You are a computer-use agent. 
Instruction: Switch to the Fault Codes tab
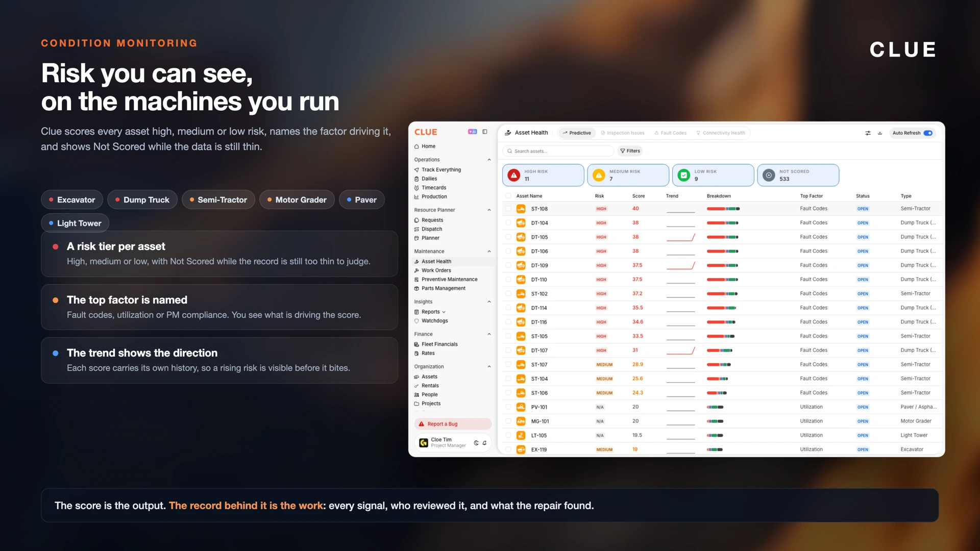click(x=671, y=133)
